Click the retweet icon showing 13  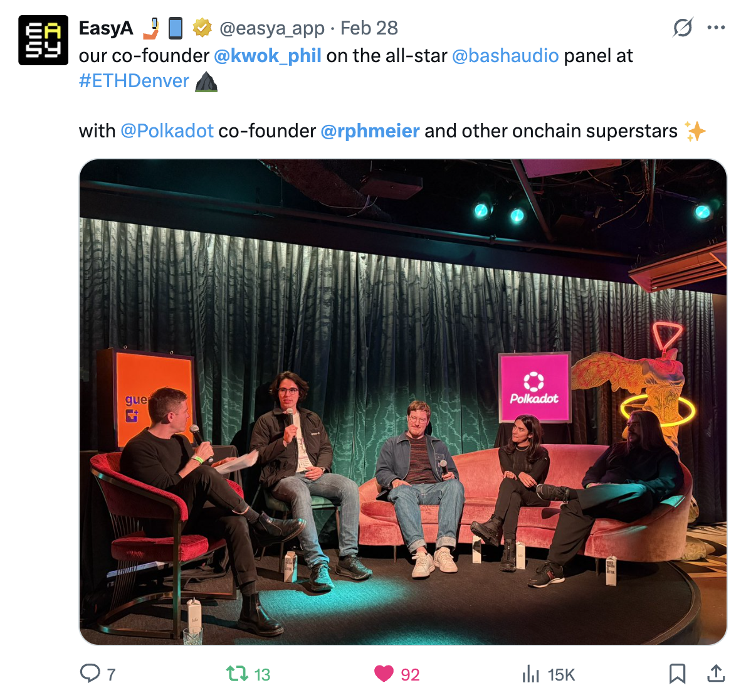pyautogui.click(x=236, y=674)
